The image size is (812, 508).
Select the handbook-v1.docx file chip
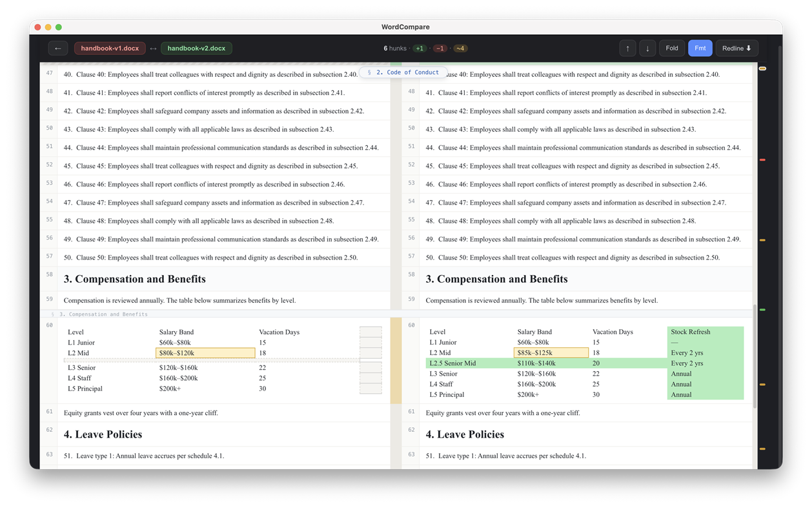click(x=110, y=48)
